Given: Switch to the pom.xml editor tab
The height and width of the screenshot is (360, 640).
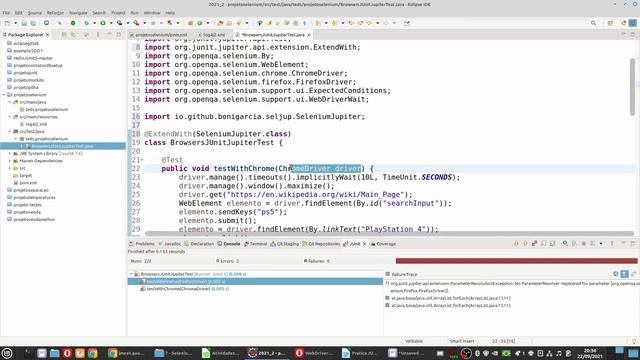Looking at the screenshot, I should tap(158, 35).
